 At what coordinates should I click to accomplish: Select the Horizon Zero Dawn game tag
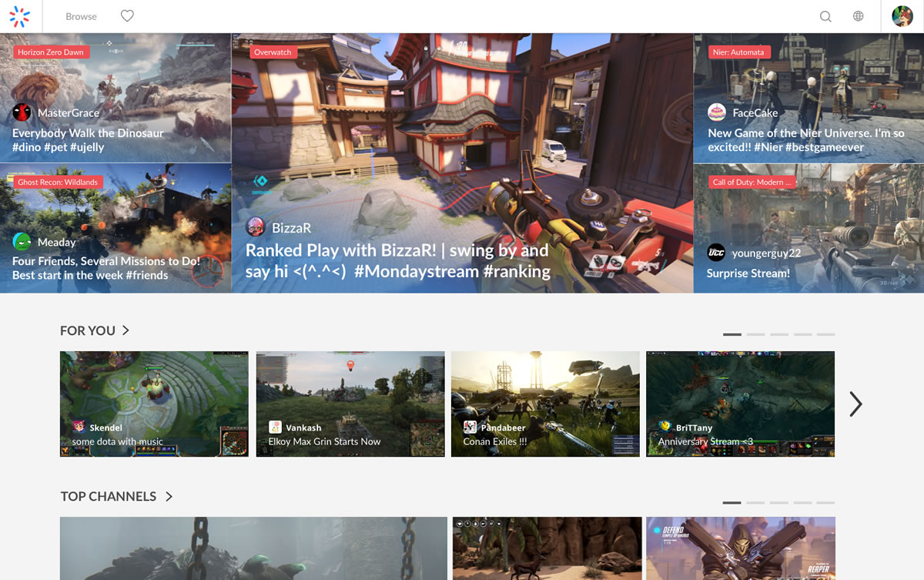coord(51,52)
